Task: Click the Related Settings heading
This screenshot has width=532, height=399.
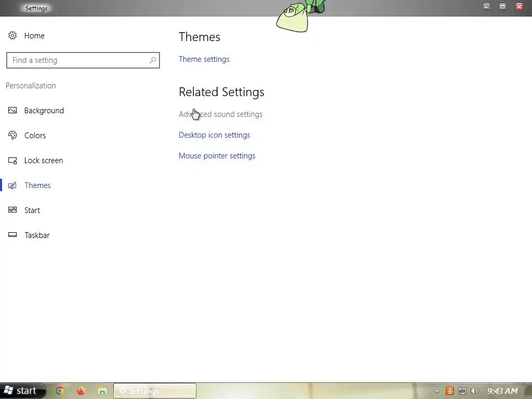Action: coord(221,92)
